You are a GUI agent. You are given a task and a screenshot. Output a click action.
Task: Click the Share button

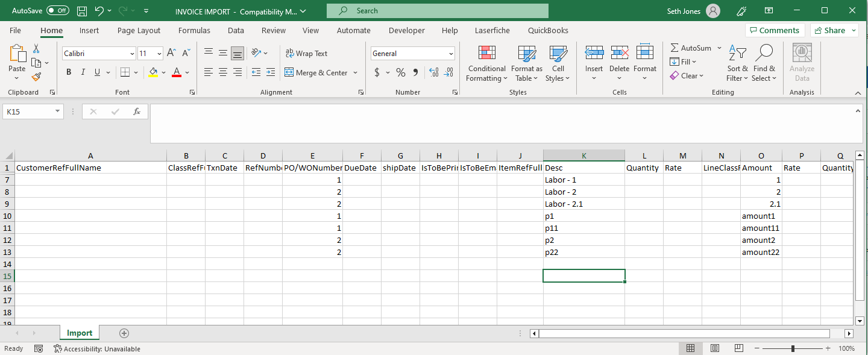(835, 30)
